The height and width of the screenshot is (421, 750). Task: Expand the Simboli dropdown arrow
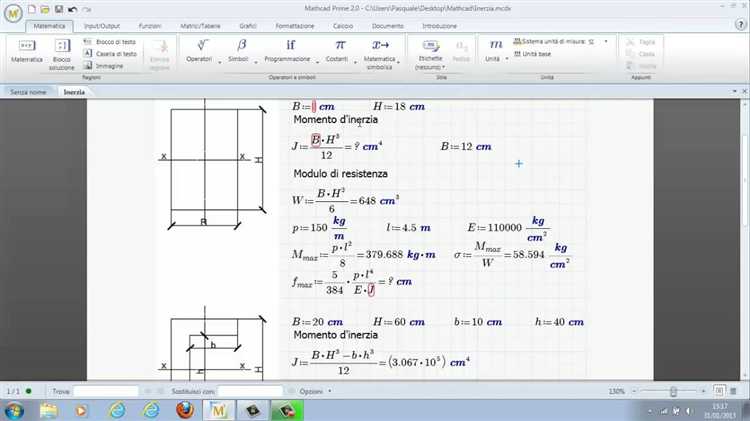[x=256, y=62]
